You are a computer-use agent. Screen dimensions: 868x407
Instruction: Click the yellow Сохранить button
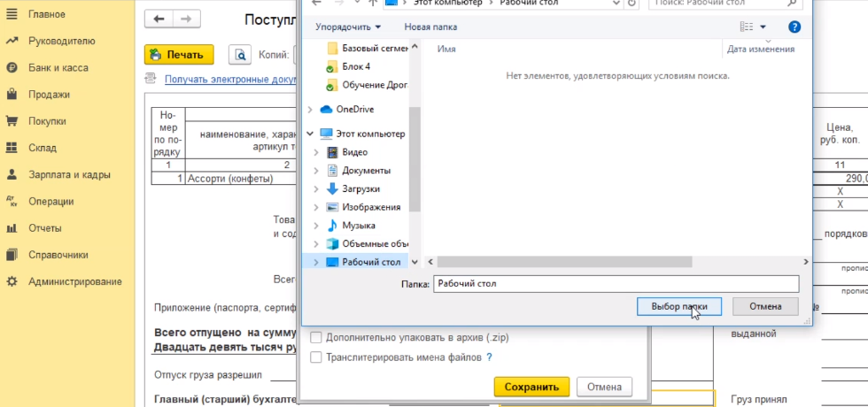531,387
